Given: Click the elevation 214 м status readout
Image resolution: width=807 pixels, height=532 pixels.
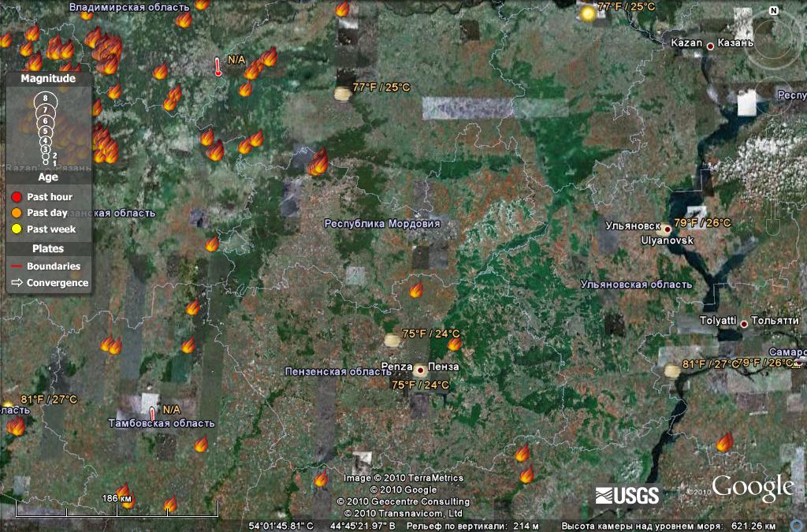Looking at the screenshot, I should pyautogui.click(x=473, y=526).
